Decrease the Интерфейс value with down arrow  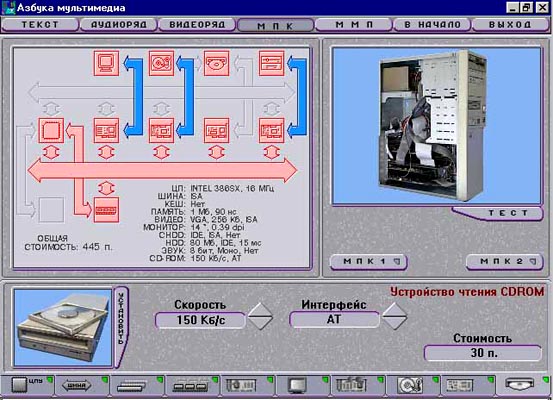(x=394, y=323)
